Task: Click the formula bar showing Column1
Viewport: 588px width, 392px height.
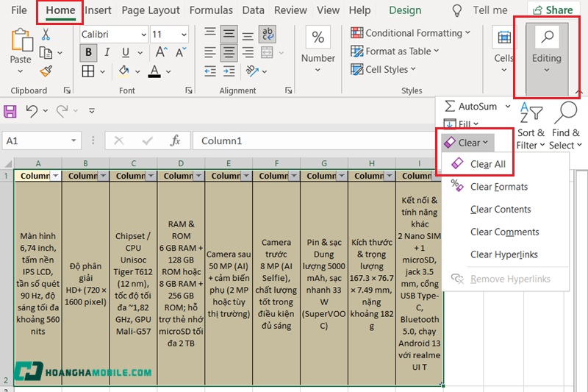Action: [314, 141]
